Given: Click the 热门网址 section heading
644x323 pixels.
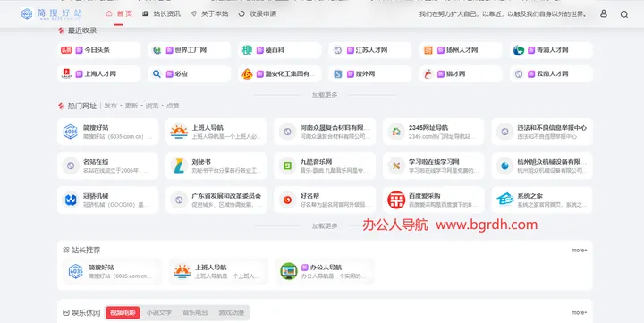Looking at the screenshot, I should 82,106.
